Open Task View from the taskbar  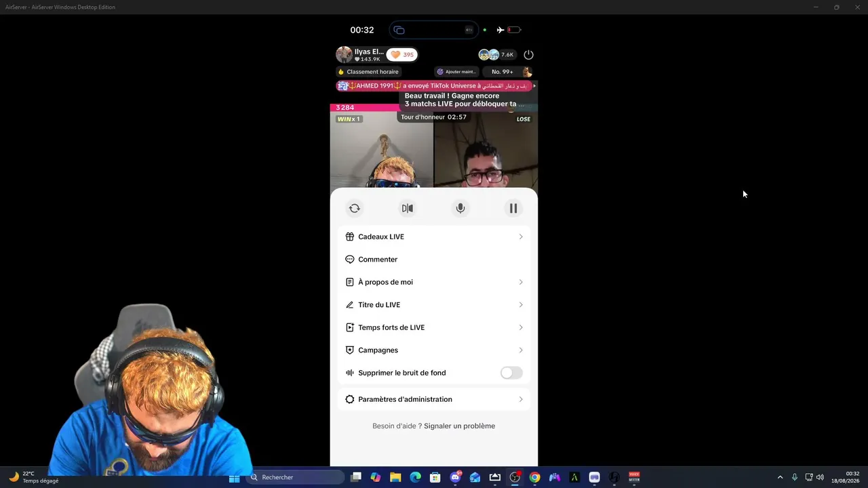coord(356,477)
